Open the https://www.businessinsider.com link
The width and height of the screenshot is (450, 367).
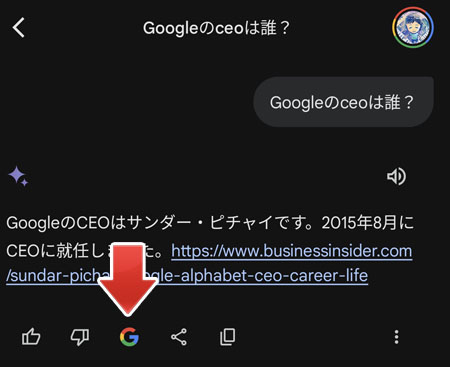pos(292,251)
